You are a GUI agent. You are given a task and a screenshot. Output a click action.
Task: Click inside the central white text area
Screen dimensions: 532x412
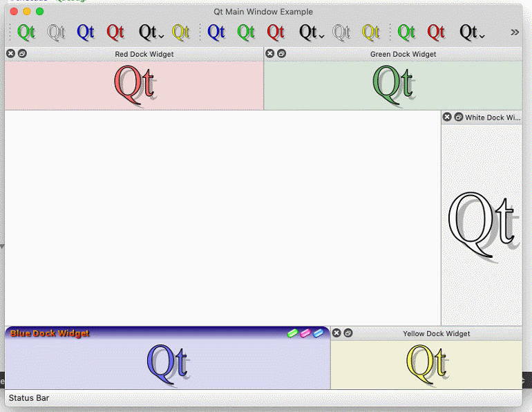tap(222, 218)
